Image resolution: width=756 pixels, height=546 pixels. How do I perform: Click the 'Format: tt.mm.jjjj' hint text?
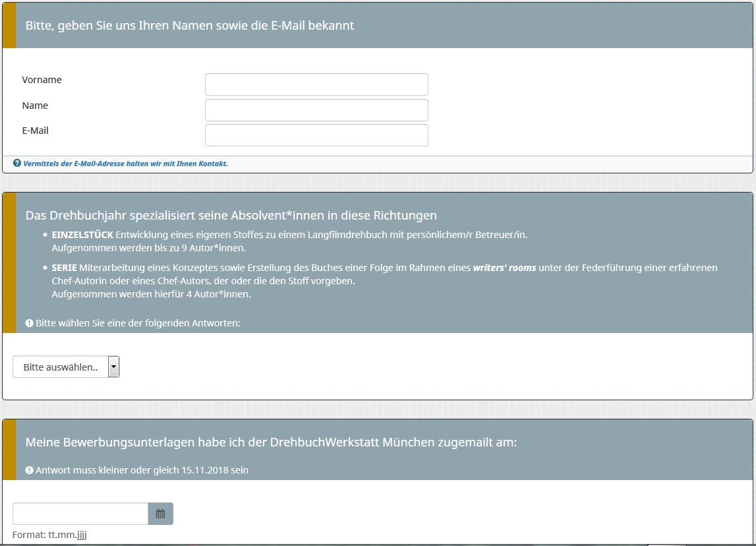(x=49, y=535)
